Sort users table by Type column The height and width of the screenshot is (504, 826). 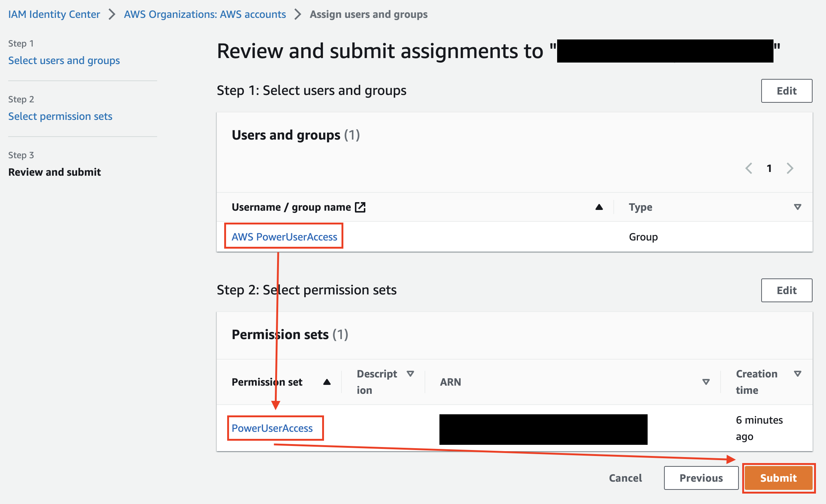click(797, 207)
